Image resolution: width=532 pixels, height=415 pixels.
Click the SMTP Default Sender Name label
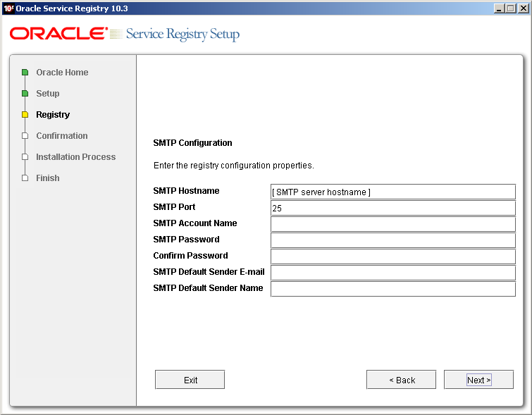click(x=208, y=287)
